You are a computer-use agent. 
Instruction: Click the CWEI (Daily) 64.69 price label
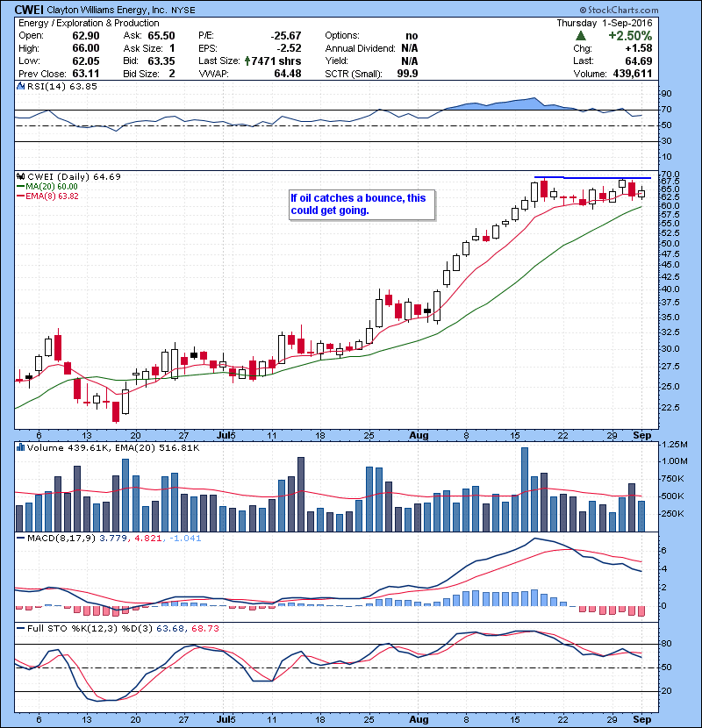75,176
